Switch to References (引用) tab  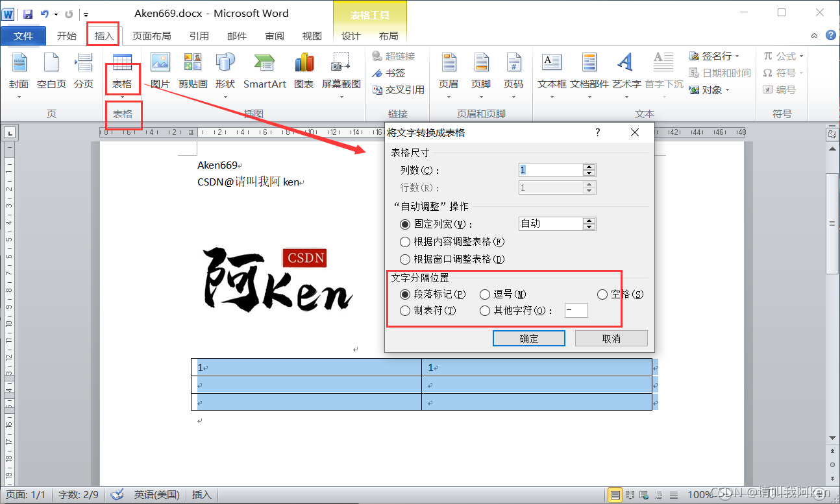click(x=199, y=36)
